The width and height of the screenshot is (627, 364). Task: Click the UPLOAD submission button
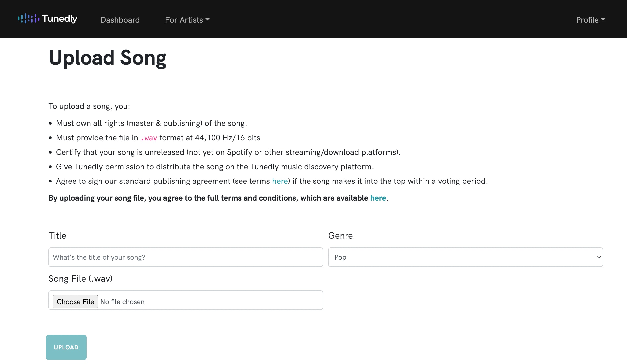[66, 347]
